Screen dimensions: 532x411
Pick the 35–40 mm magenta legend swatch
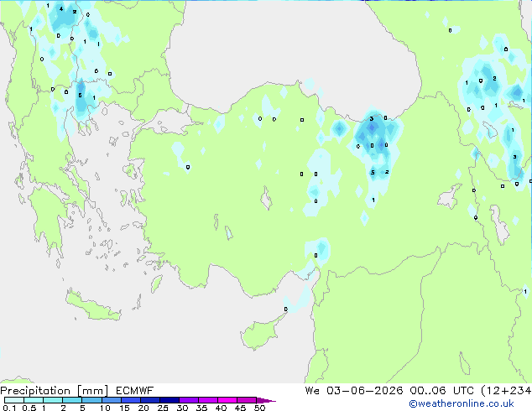(207, 400)
